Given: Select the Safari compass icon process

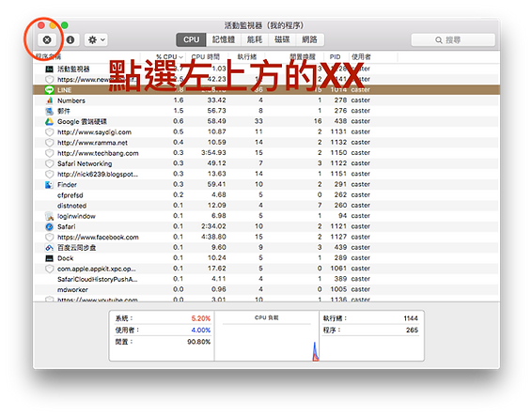Looking at the screenshot, I should click(50, 226).
